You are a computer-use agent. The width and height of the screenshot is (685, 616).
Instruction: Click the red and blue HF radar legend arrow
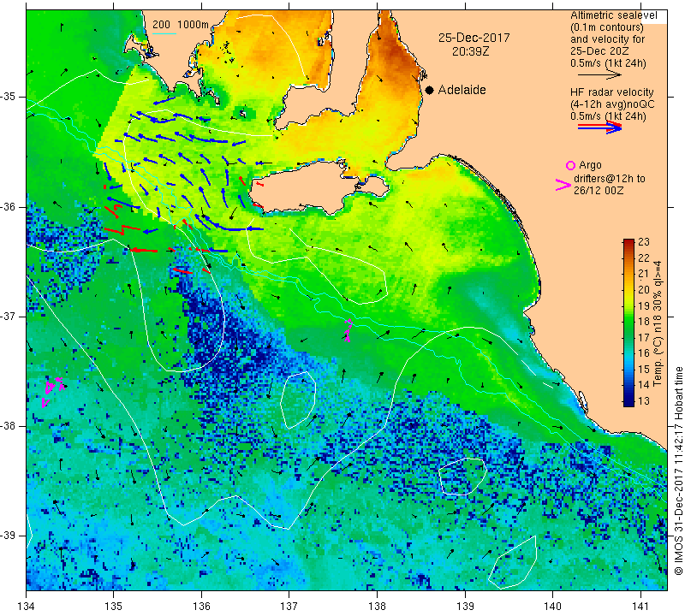coord(599,127)
